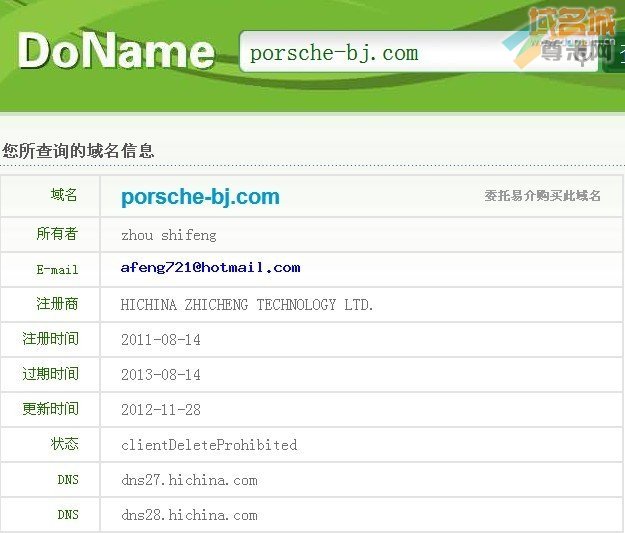Click the 所有者 row label
Image resolution: width=625 pixels, height=533 pixels.
tap(57, 234)
